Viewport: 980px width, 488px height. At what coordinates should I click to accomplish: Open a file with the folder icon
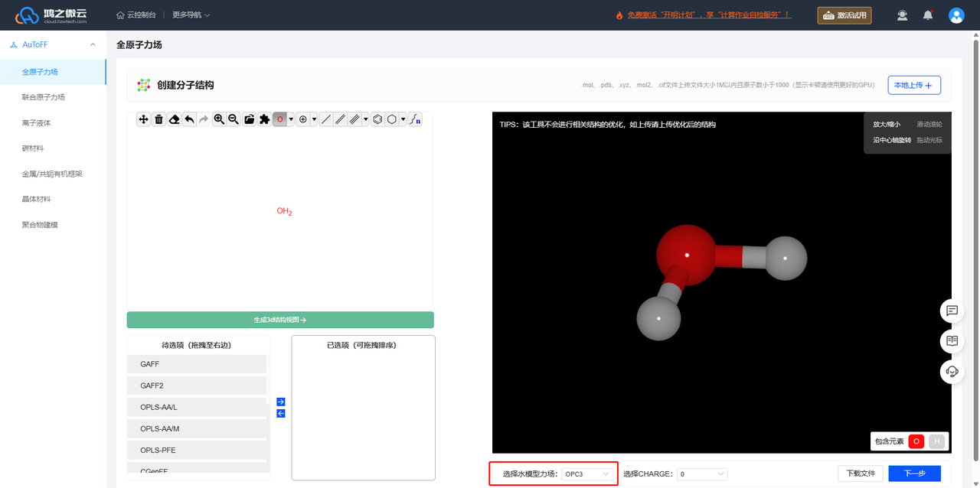[249, 119]
